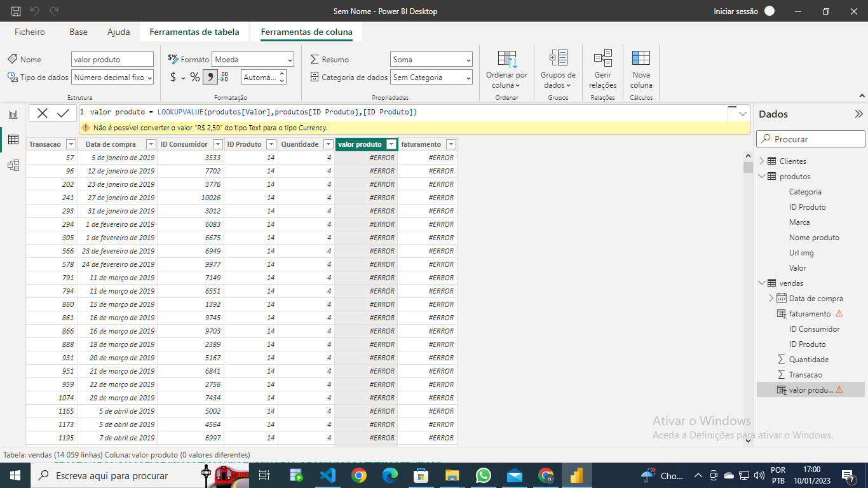Click the formula bar text

253,112
